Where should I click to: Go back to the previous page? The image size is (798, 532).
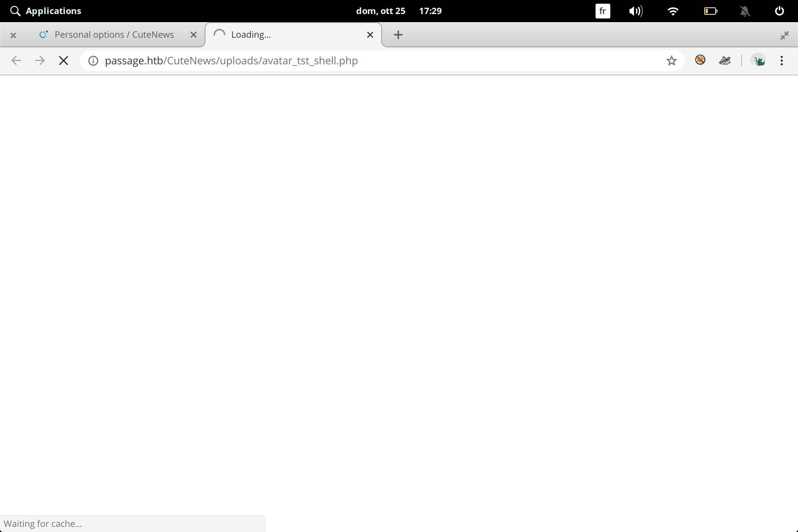pyautogui.click(x=16, y=61)
